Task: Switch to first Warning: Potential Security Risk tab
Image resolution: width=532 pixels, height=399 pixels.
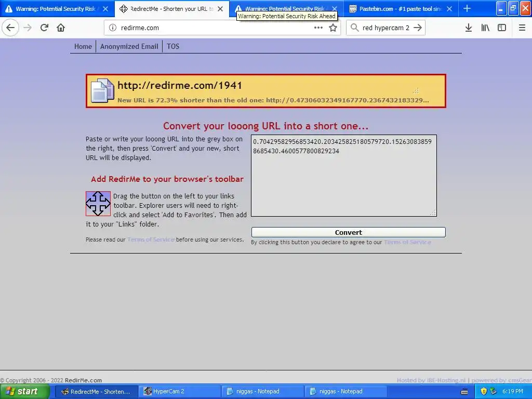Action: (x=56, y=9)
